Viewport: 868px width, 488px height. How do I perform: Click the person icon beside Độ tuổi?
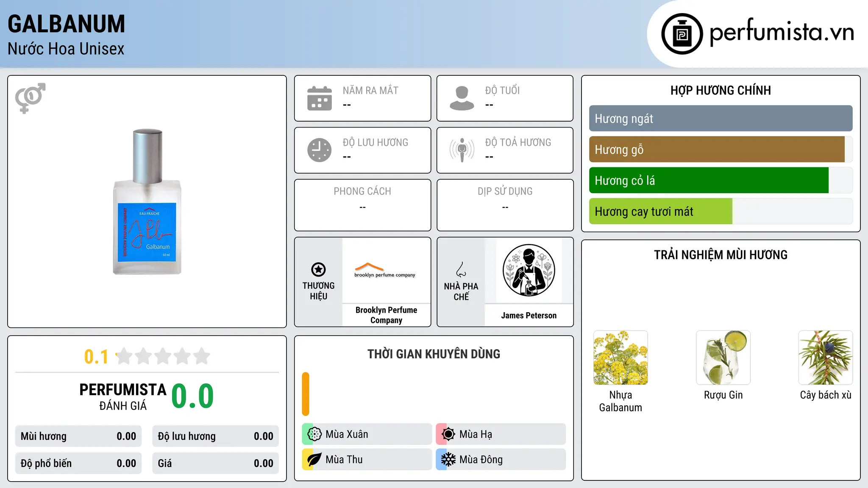pyautogui.click(x=462, y=98)
